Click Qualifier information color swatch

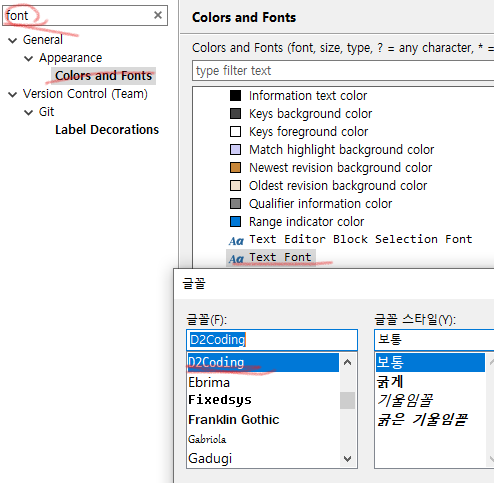[235, 204]
